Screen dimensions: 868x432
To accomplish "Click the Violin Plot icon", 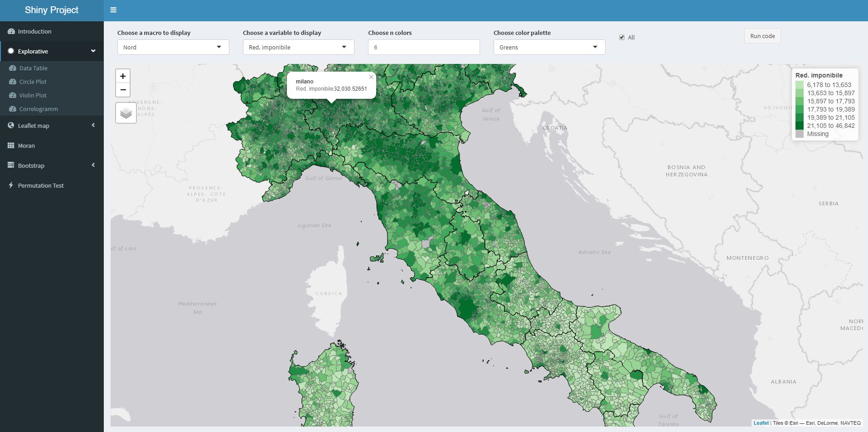I will 13,95.
